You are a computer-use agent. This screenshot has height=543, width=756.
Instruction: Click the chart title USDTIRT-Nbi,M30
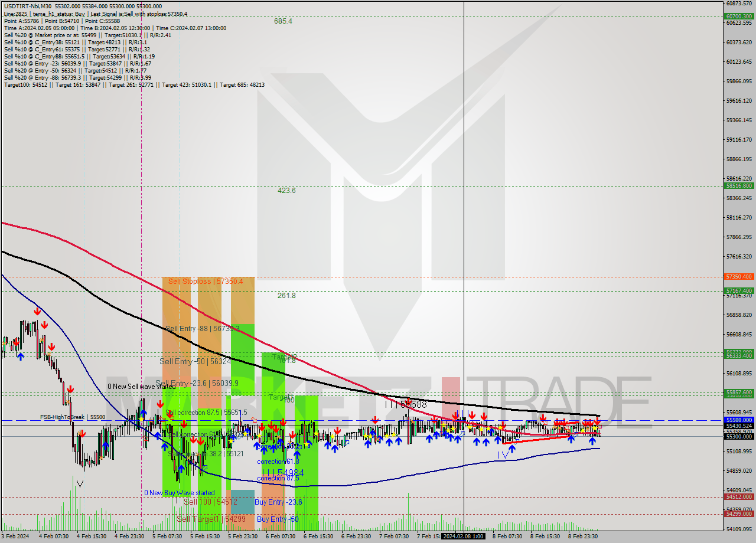[27, 6]
